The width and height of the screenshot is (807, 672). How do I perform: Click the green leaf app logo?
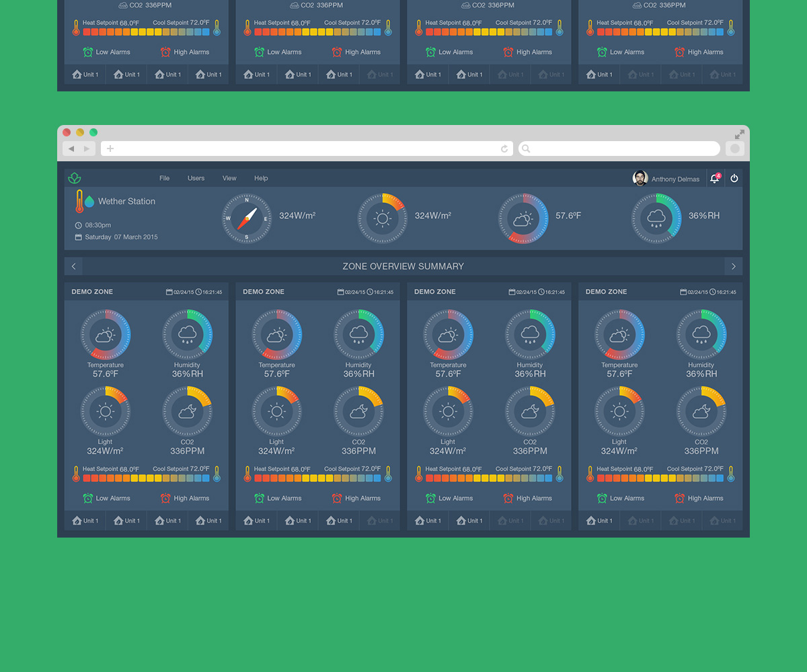pos(75,178)
